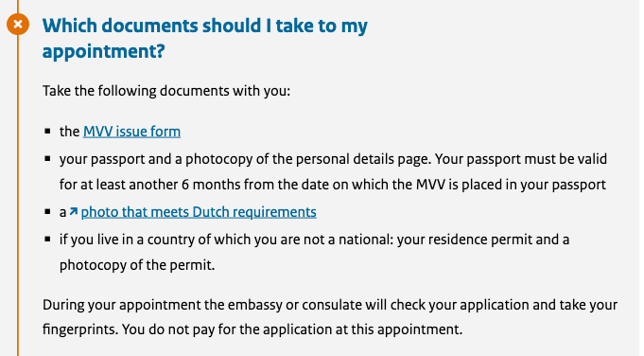Open the MVV issue form link
Viewport: 644px width, 356px height.
131,132
